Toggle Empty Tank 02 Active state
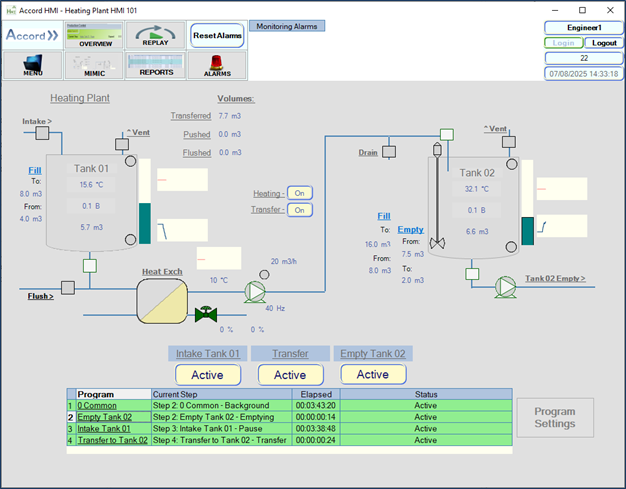This screenshot has width=626, height=489. (x=373, y=374)
